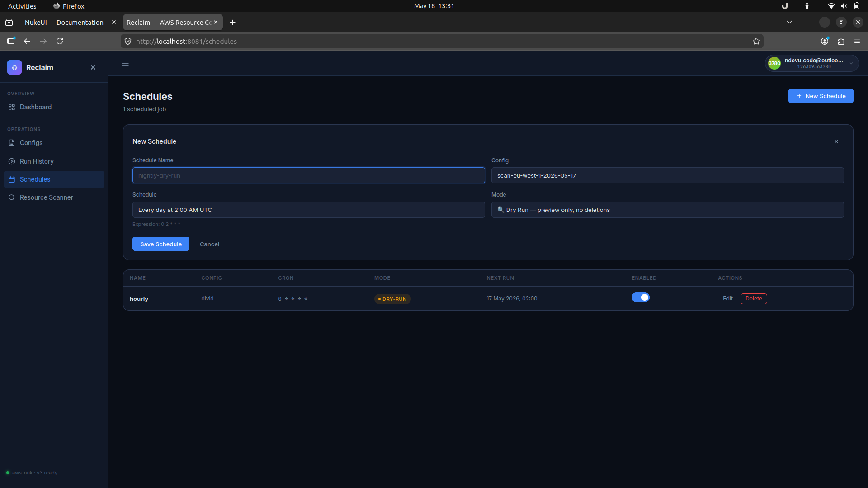Screen dimensions: 868x488
Task: Focus the Schedule Name input field
Action: [x=308, y=175]
